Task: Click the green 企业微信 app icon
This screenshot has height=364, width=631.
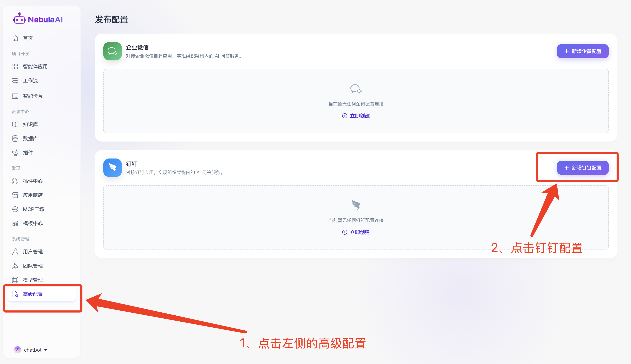Action: coord(112,51)
